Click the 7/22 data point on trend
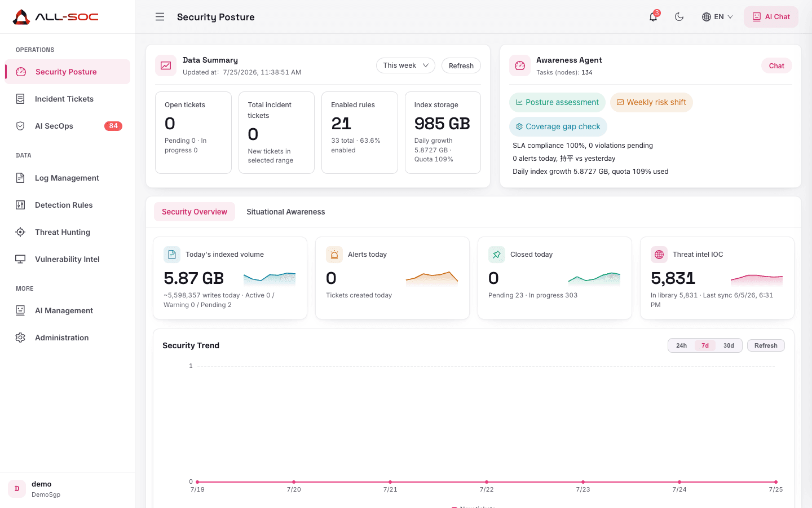 [487, 482]
